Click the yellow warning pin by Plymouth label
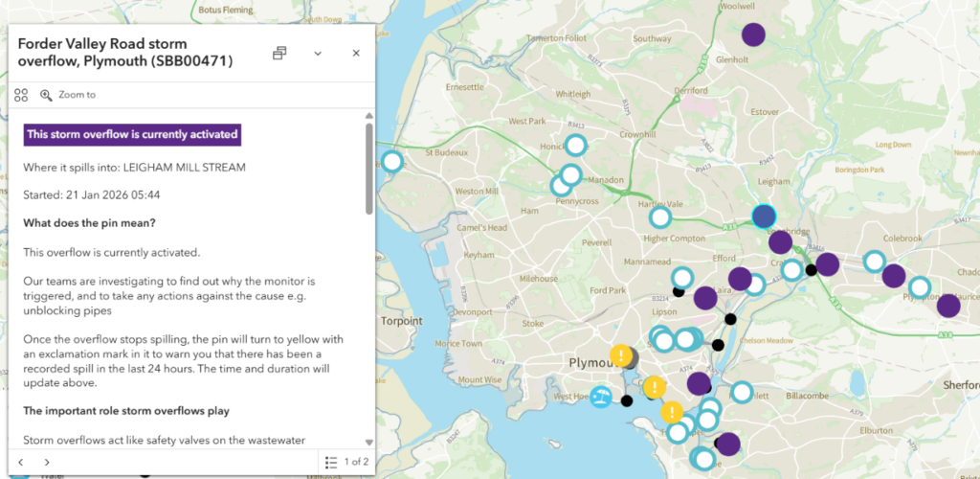Image resolution: width=980 pixels, height=479 pixels. tap(621, 356)
